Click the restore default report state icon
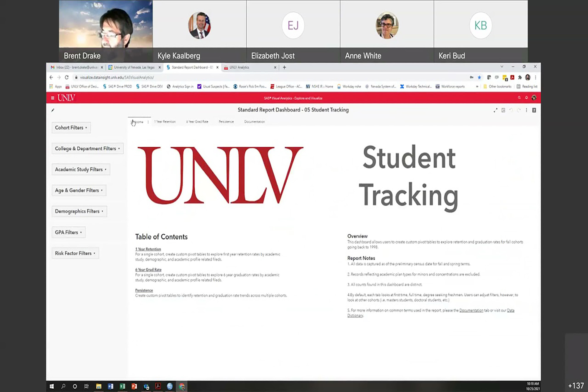 tap(503, 110)
